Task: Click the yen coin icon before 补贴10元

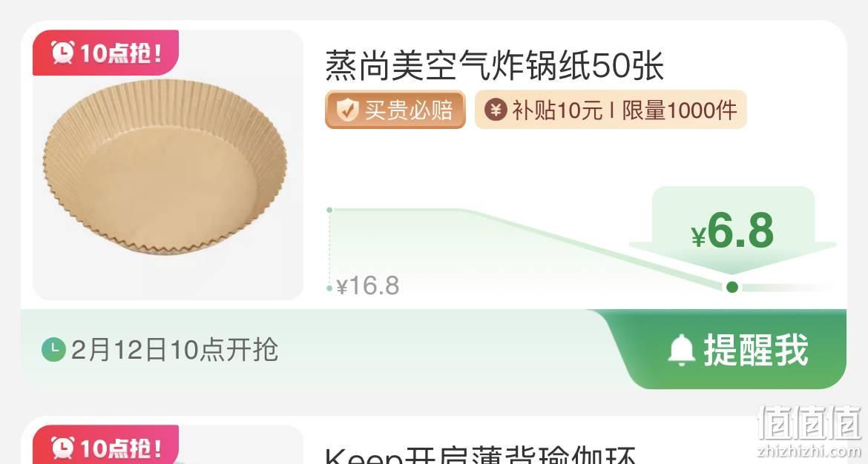Action: point(496,110)
